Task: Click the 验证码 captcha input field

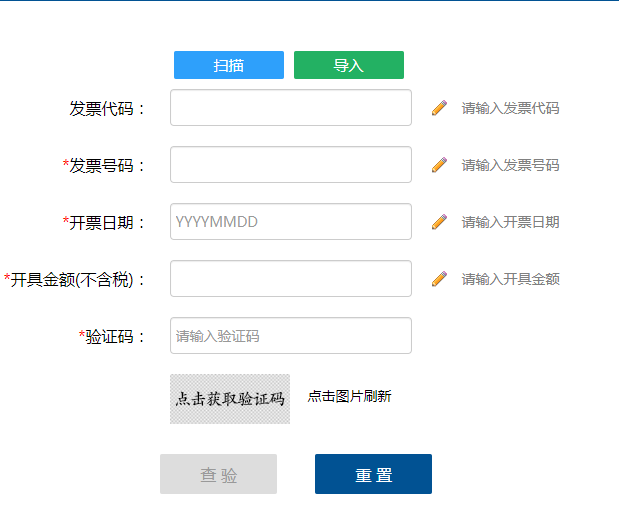Action: (291, 336)
